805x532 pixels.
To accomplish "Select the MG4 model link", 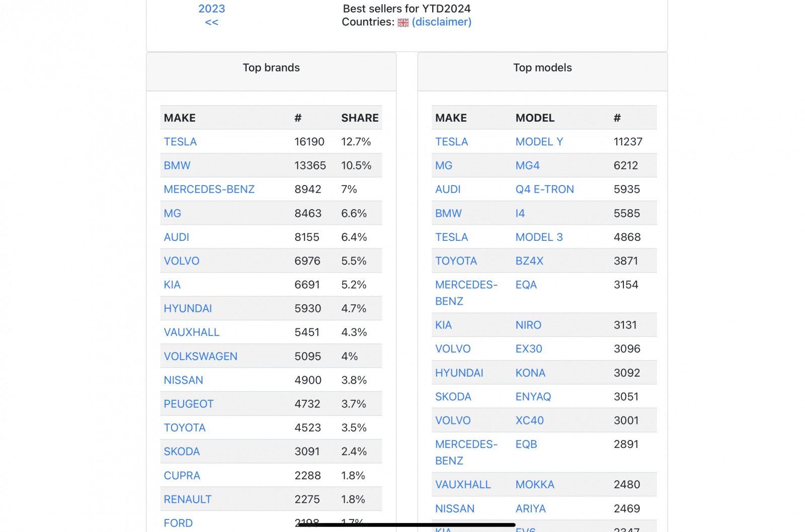I will point(527,165).
